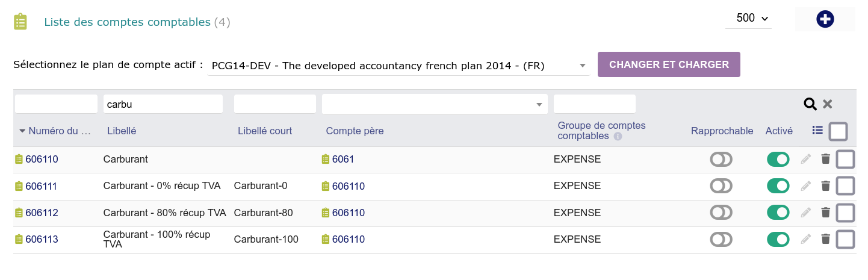Image resolution: width=868 pixels, height=280 pixels.
Task: Check the select-all header checkbox
Action: click(839, 131)
